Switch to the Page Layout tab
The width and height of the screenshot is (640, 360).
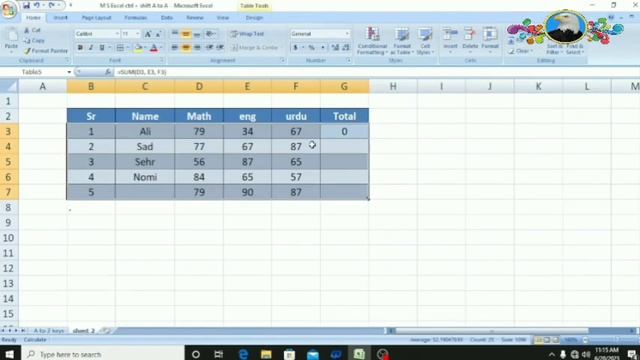(96, 18)
